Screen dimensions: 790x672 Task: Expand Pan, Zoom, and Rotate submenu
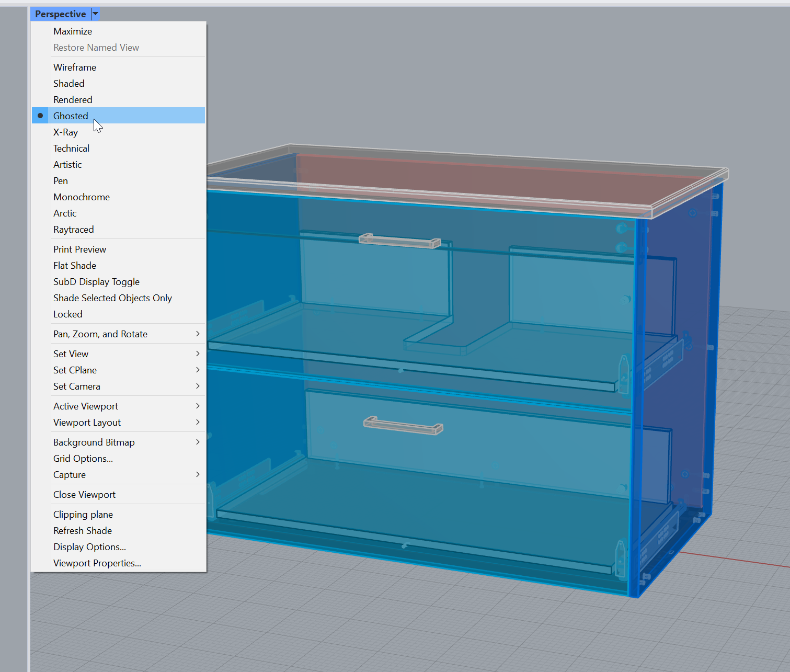click(100, 334)
